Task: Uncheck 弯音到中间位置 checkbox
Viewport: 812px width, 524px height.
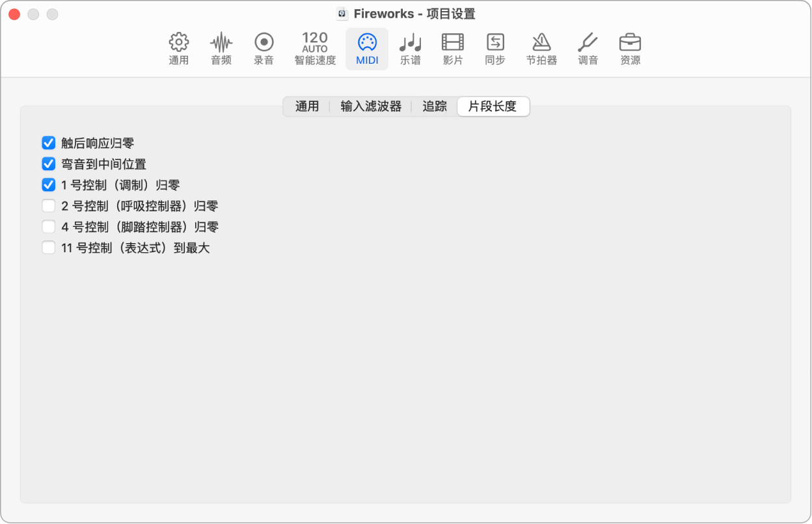Action: pos(48,164)
